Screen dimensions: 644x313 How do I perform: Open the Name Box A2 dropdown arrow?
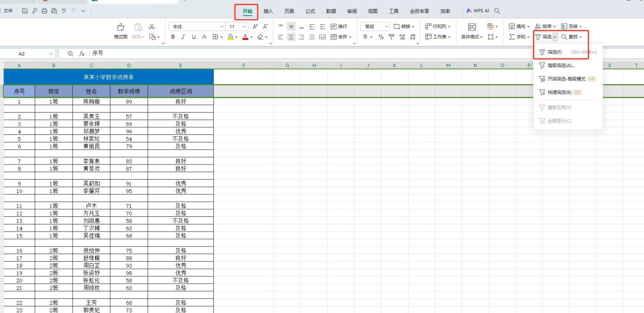click(x=51, y=53)
